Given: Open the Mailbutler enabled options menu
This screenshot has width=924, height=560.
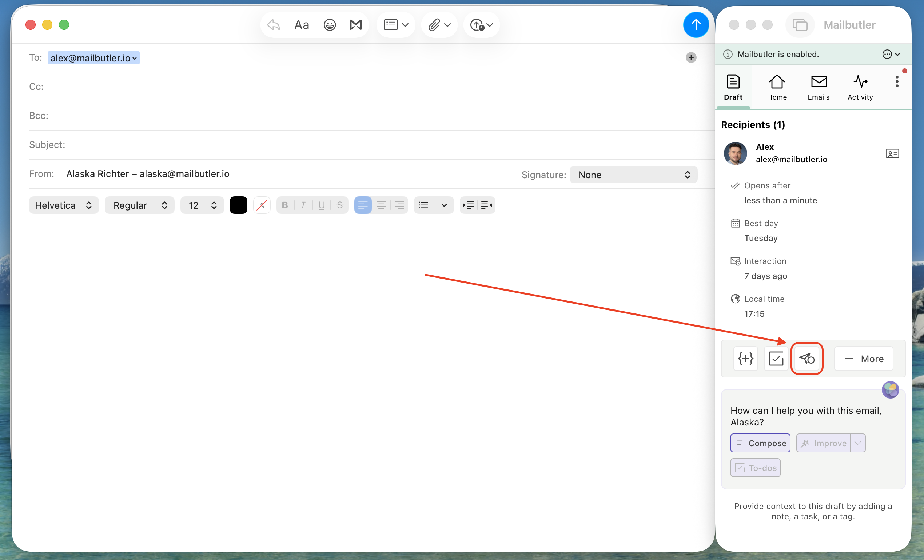Looking at the screenshot, I should 891,54.
